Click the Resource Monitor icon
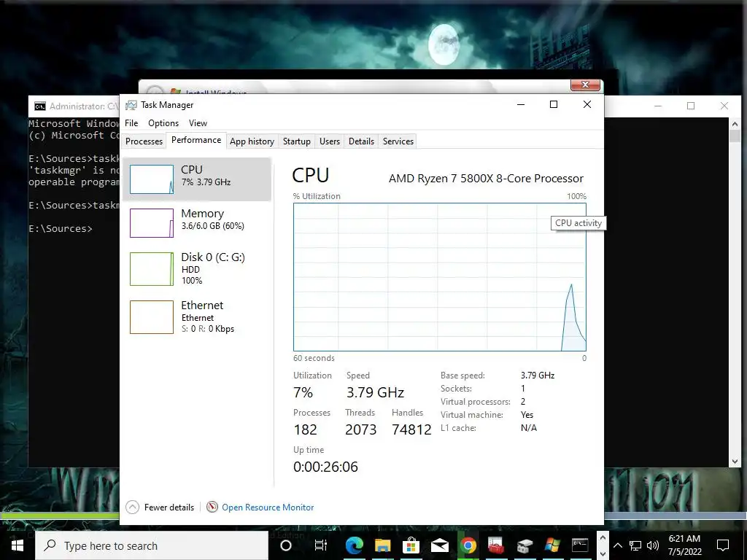747x560 pixels. 212,507
